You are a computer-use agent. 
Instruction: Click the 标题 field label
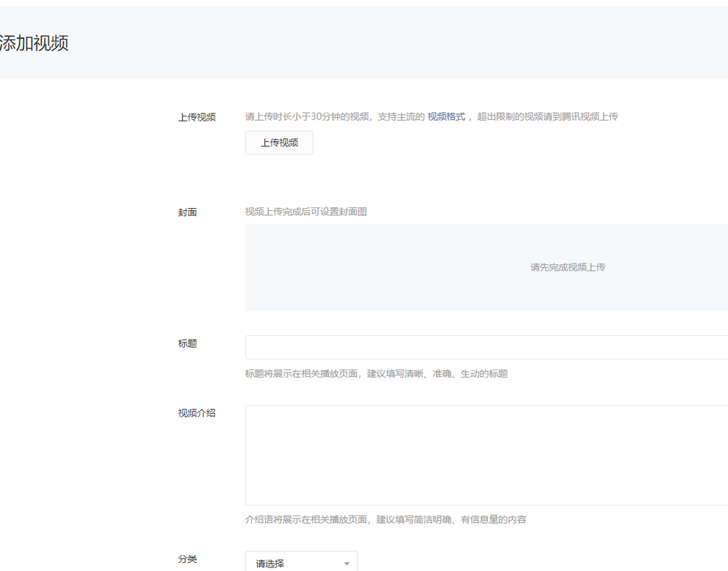pos(188,344)
